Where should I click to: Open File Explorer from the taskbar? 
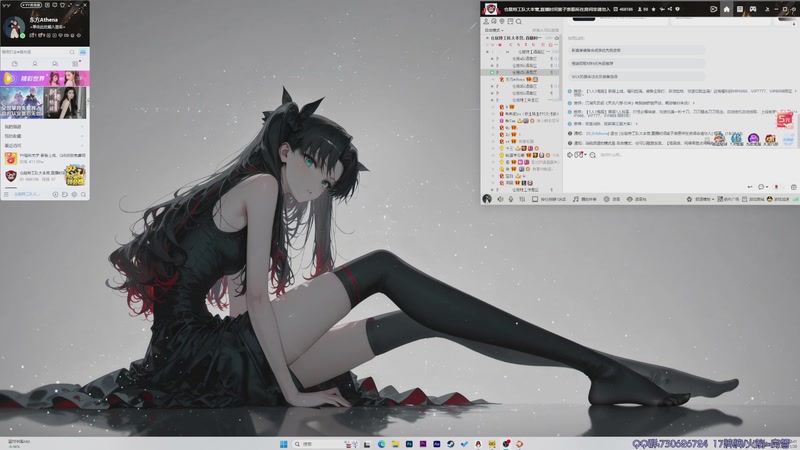(395, 444)
